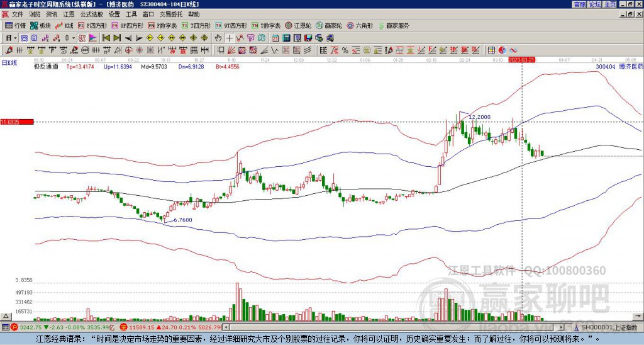Viewport: 644px width, 345px height.
Task: Jump to first bar with green skip-back icon
Action: [106, 38]
